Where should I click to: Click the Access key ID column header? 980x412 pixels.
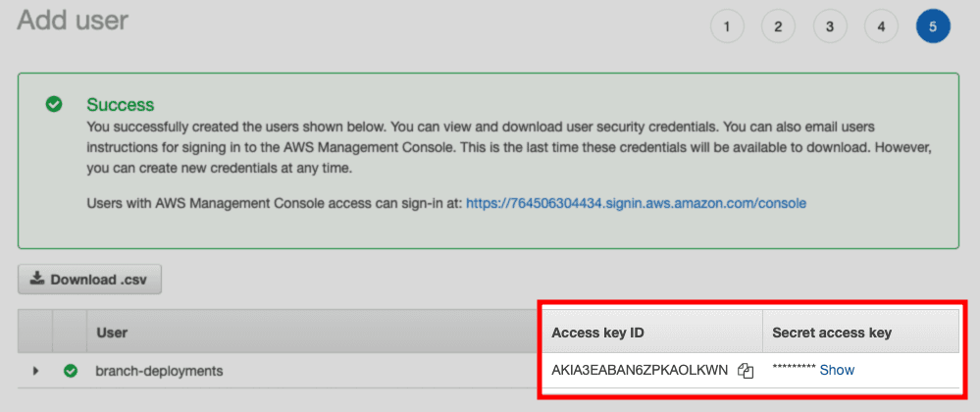pos(597,333)
